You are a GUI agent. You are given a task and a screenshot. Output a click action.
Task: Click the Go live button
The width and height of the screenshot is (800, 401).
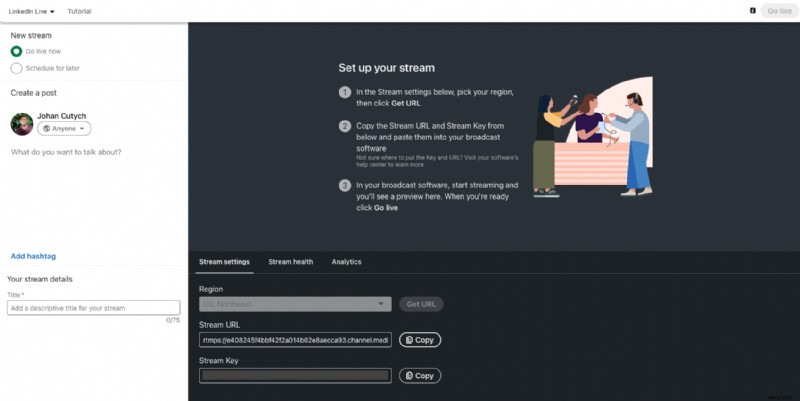click(779, 11)
